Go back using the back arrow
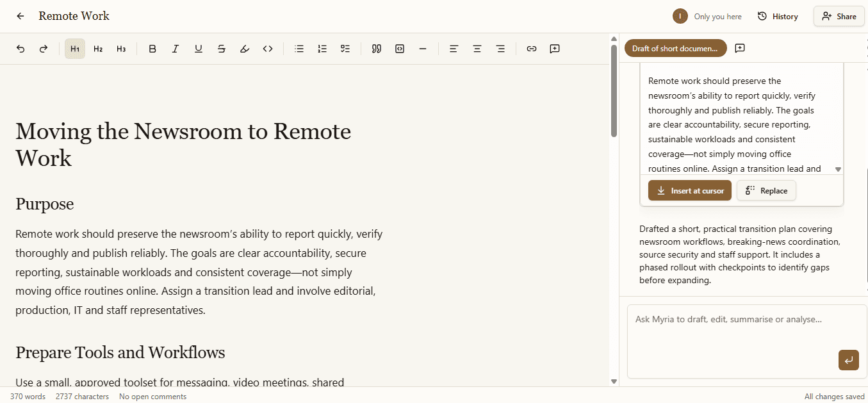The image size is (868, 403). (x=20, y=16)
